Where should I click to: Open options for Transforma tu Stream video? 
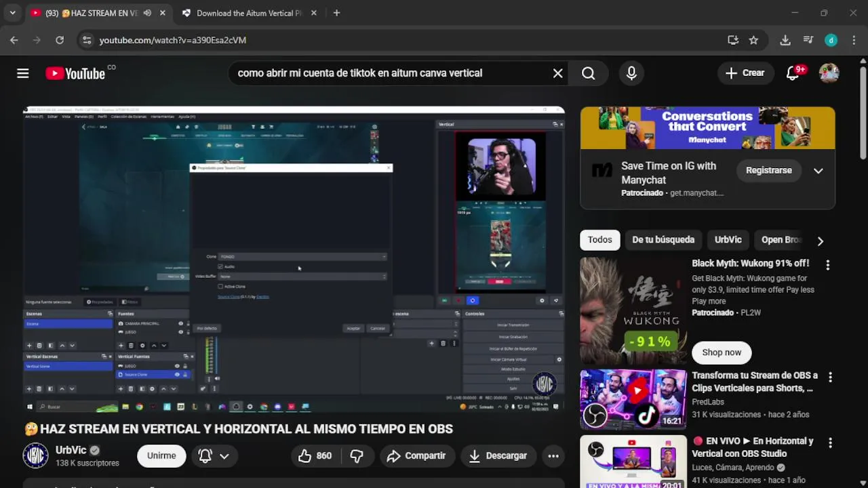pos(830,377)
